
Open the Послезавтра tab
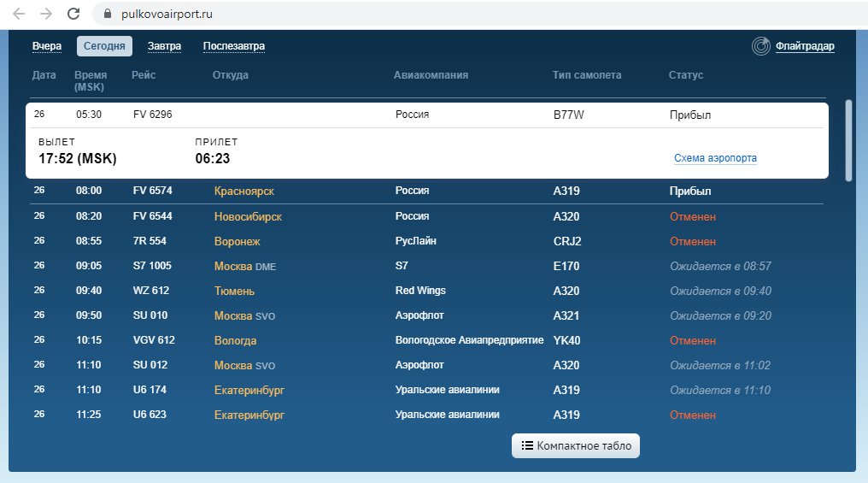click(x=233, y=46)
